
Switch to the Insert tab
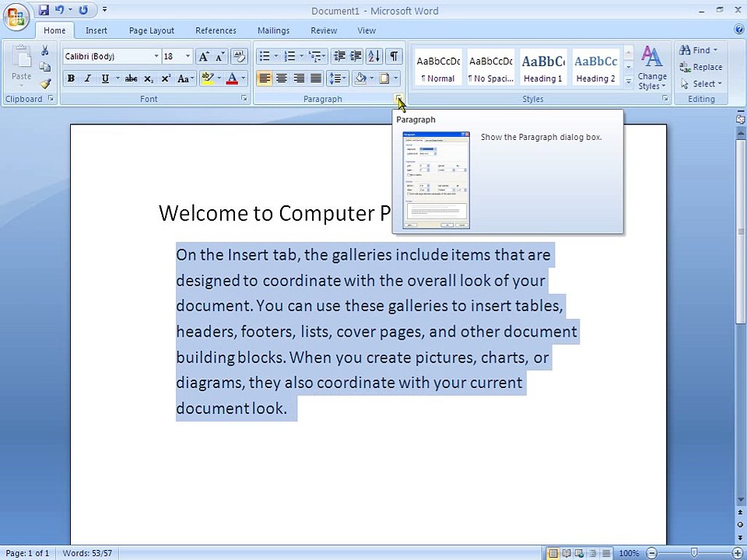point(96,30)
